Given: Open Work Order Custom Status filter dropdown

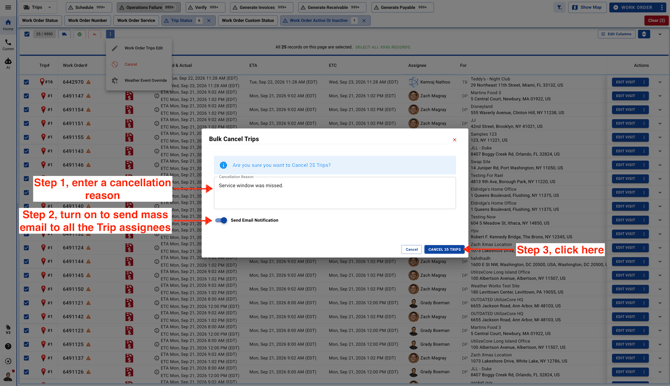Looking at the screenshot, I should (x=247, y=21).
